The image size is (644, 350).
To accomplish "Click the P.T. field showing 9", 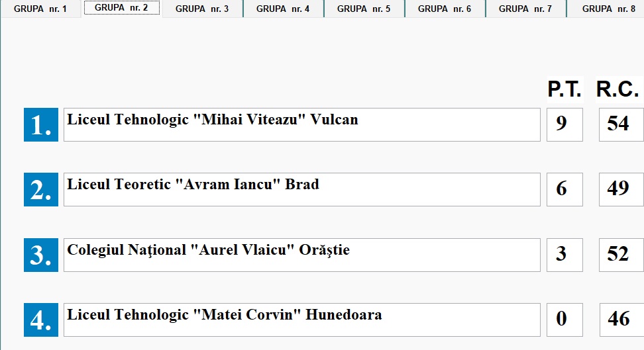I will click(564, 124).
